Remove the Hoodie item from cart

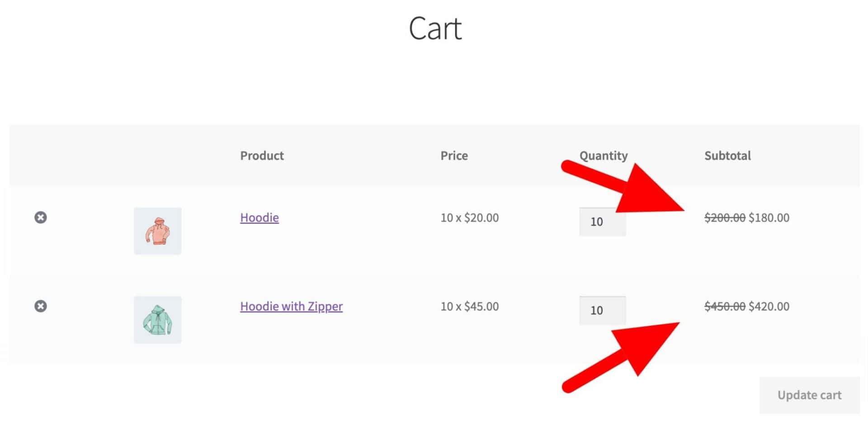pos(41,218)
